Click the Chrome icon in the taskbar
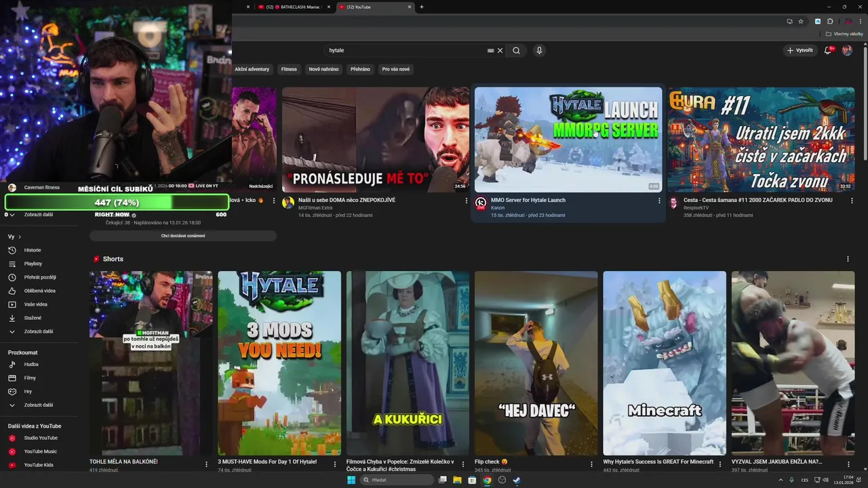Image resolution: width=868 pixels, height=488 pixels. click(x=487, y=480)
